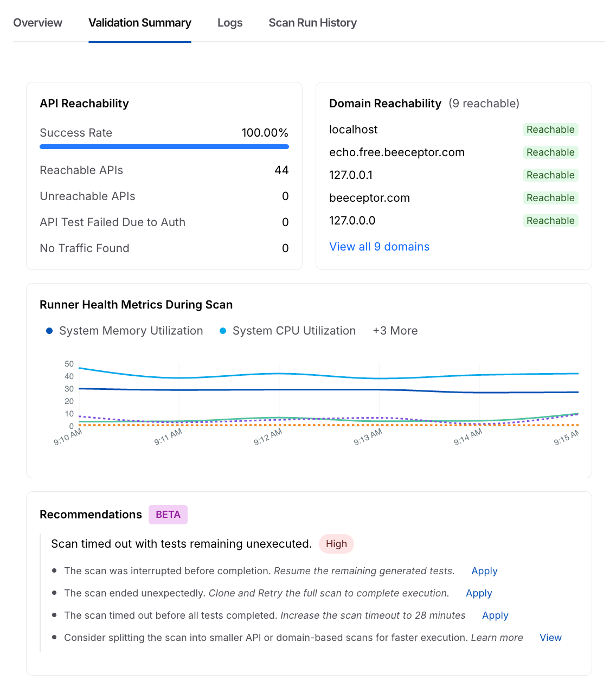Image resolution: width=616 pixels, height=693 pixels.
Task: Click the (9 reachable) count text
Action: (484, 104)
